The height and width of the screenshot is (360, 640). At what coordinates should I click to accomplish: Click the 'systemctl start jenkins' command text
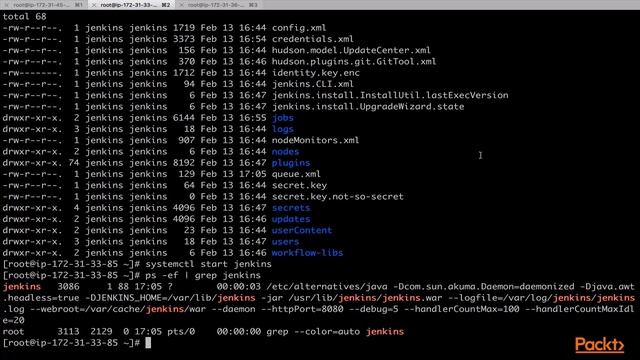point(208,264)
